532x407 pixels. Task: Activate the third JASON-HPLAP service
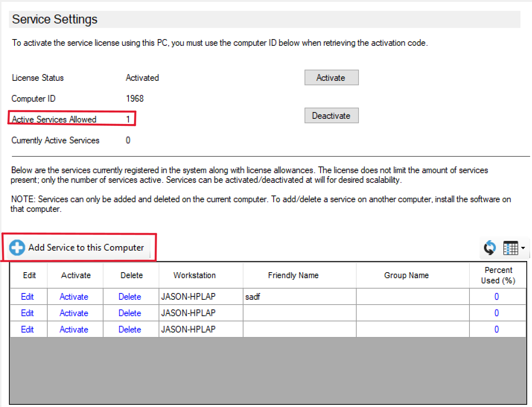(74, 330)
